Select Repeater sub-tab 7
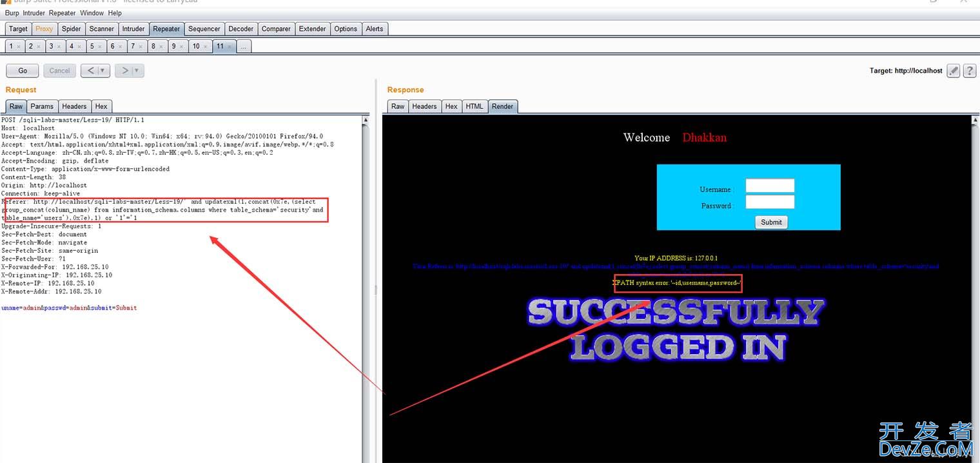This screenshot has width=980, height=463. click(x=136, y=46)
